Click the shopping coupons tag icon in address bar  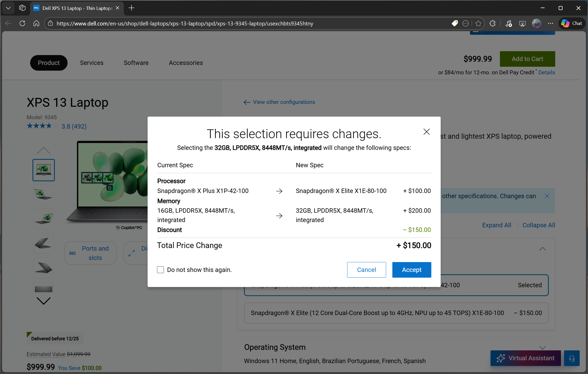click(x=455, y=23)
